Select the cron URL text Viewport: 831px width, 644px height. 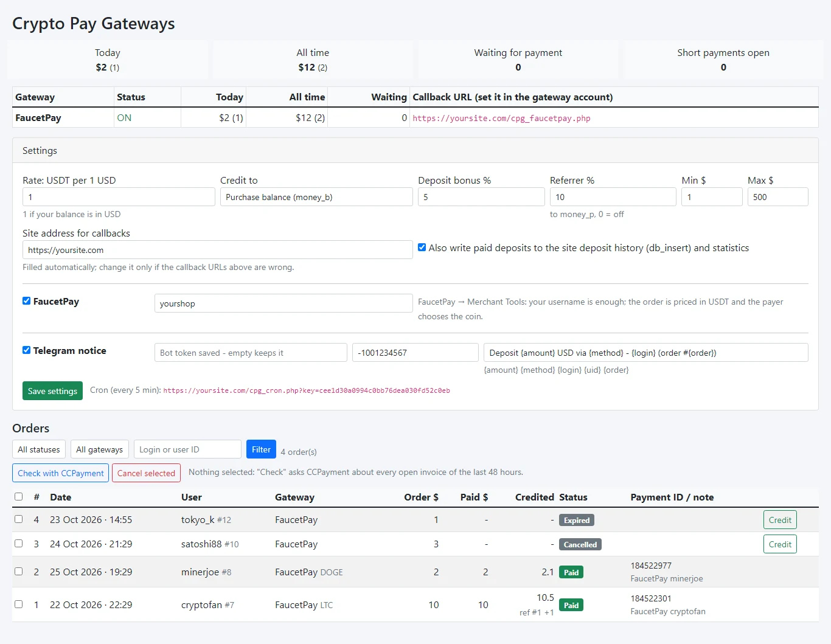307,390
